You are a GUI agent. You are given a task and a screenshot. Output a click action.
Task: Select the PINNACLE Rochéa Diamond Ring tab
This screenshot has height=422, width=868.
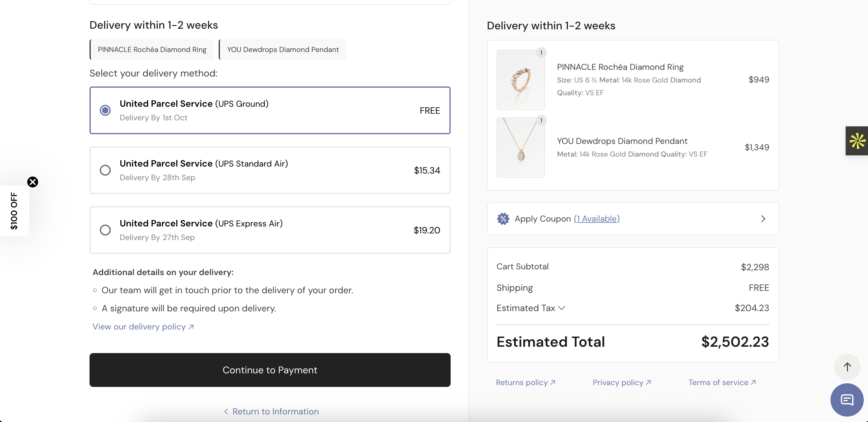[152, 50]
